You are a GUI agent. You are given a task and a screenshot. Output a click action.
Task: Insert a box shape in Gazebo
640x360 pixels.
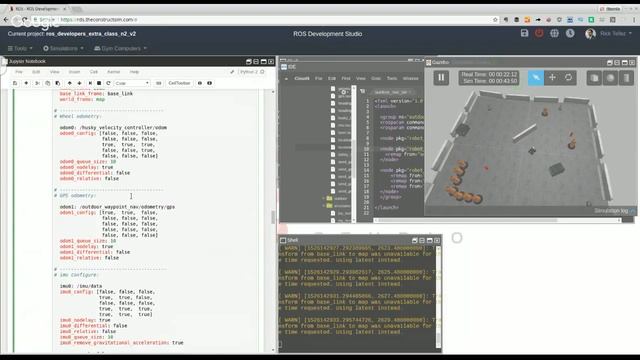point(594,78)
